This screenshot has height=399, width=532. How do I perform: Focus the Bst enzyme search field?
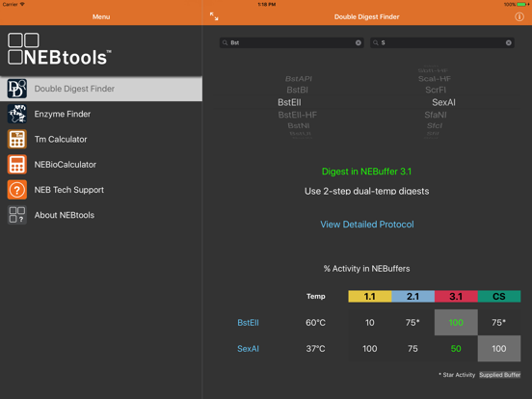pos(291,42)
